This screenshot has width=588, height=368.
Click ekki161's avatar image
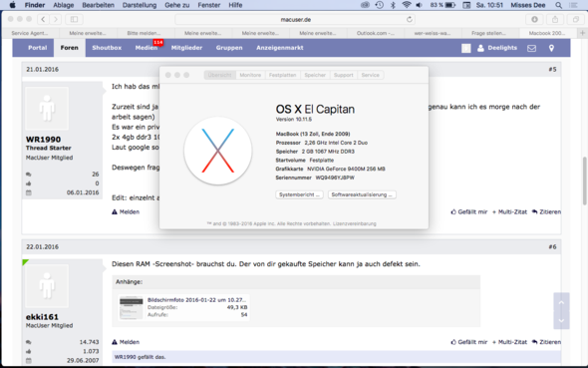point(47,286)
